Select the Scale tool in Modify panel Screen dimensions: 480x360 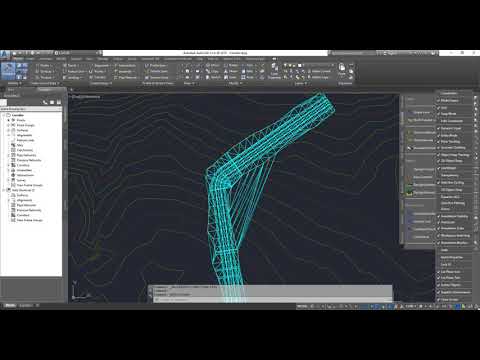click(230, 77)
